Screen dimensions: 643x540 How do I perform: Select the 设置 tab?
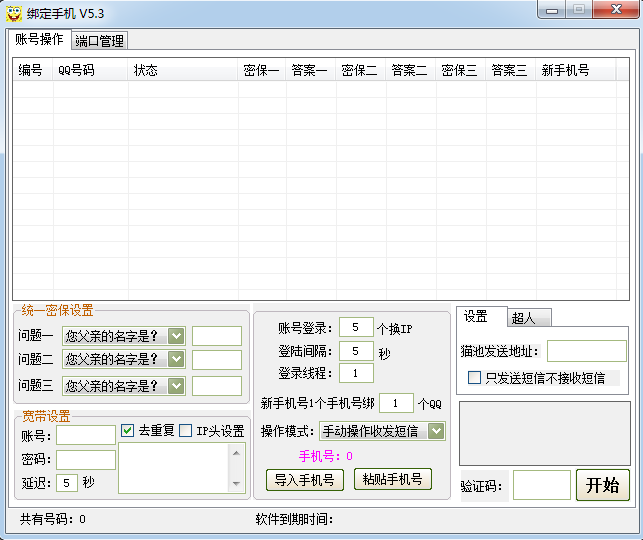482,317
